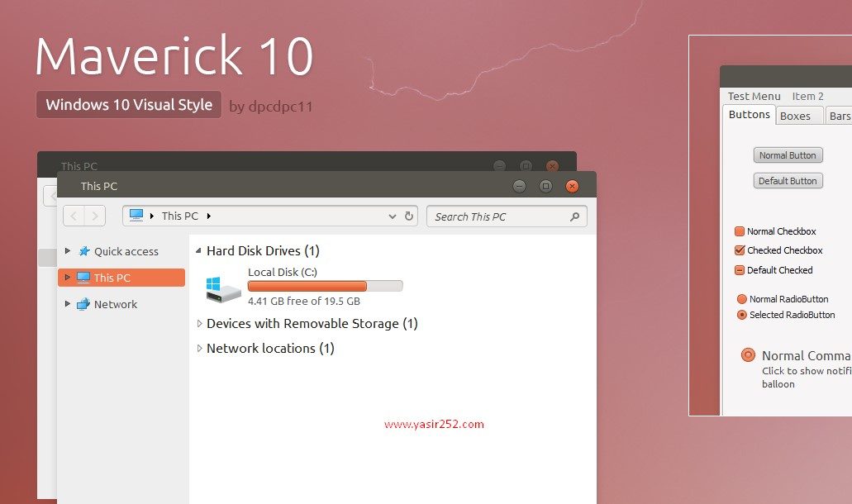Click 4.41 GB free of 19.5 GB text
The image size is (852, 504).
[304, 301]
